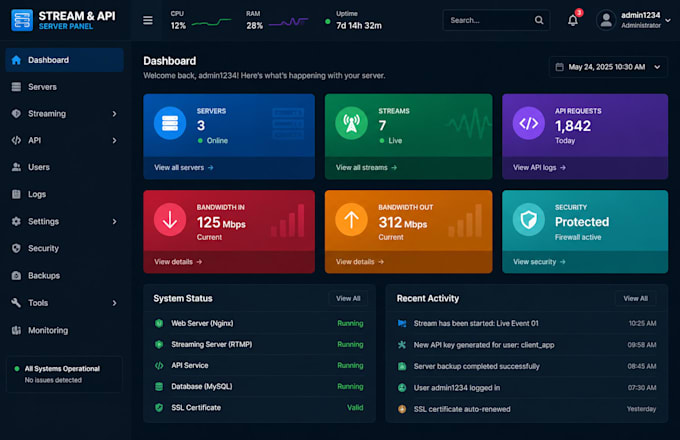This screenshot has height=440, width=680.
Task: Click Running status for Web Server (Nginx)
Action: [x=350, y=323]
